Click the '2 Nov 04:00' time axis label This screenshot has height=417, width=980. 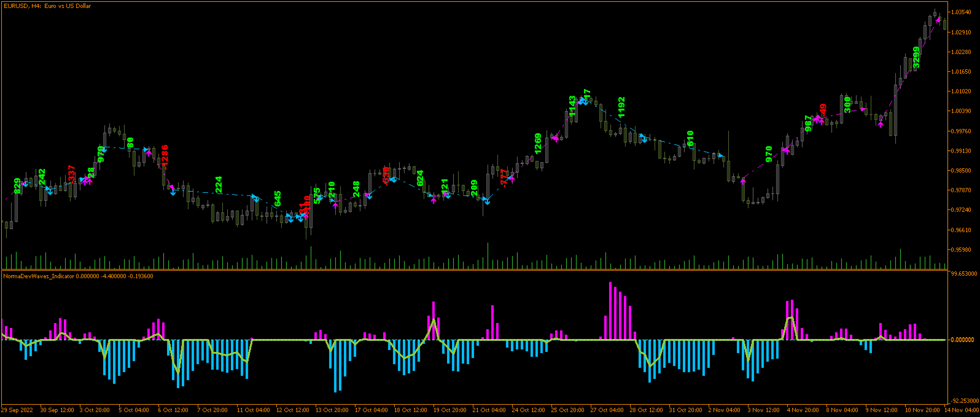click(725, 410)
